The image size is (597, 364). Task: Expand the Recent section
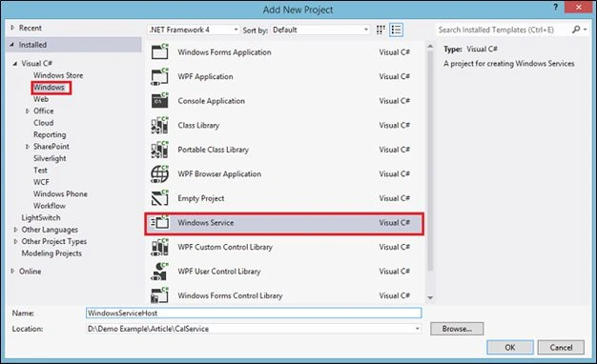point(12,28)
